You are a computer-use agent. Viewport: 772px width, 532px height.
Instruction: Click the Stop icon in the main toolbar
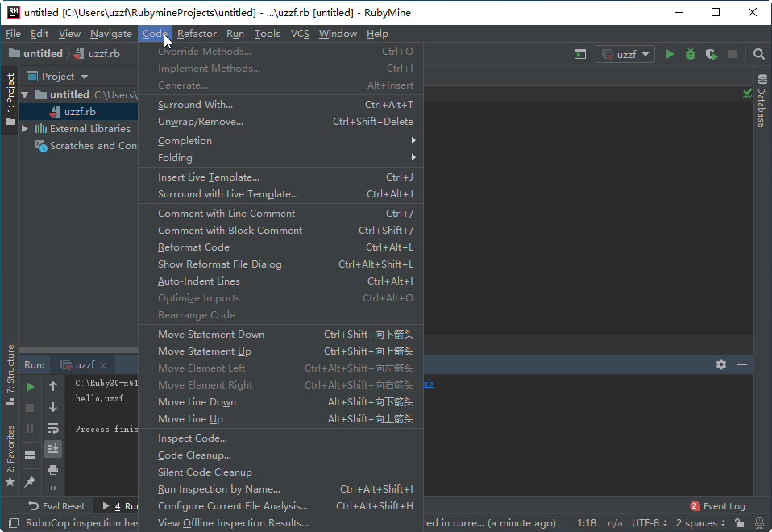pos(733,54)
